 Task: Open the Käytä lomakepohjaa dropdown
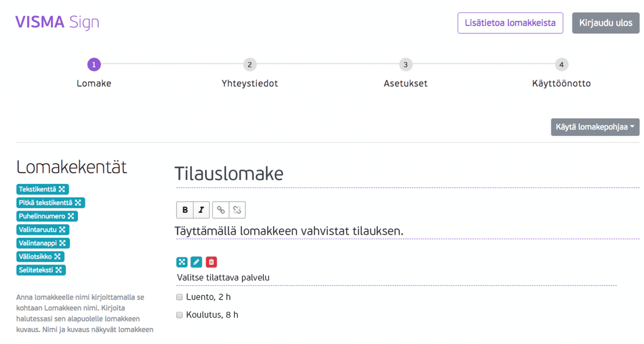point(595,127)
